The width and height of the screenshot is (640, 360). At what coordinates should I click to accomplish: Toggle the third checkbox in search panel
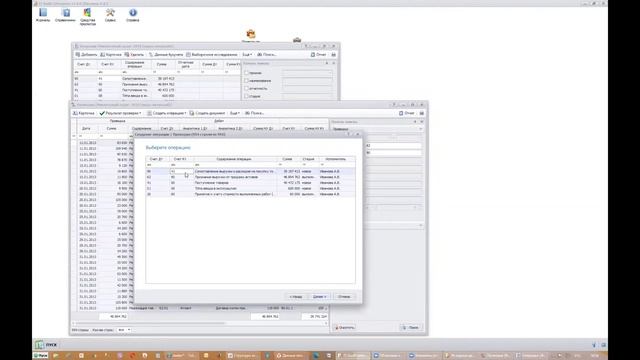click(x=246, y=88)
